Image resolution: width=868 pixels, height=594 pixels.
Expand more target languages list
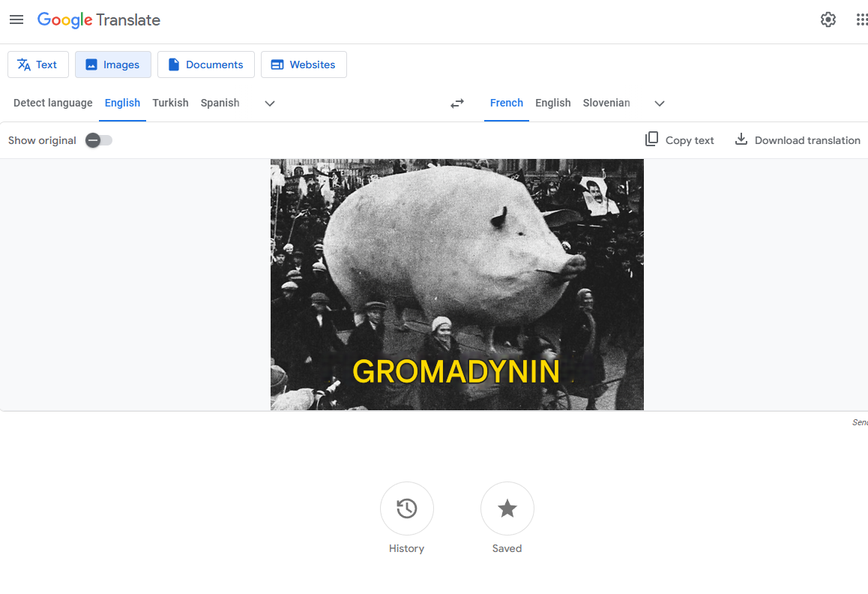(x=660, y=103)
